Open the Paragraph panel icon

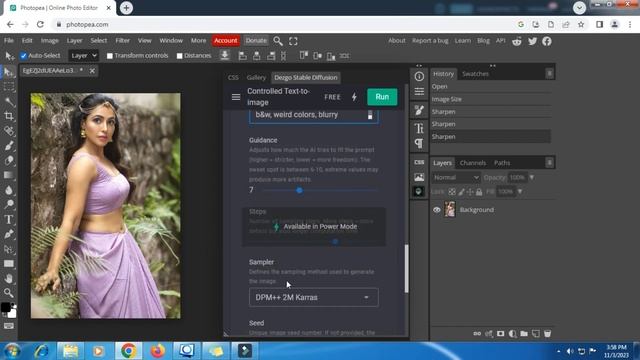point(419,143)
